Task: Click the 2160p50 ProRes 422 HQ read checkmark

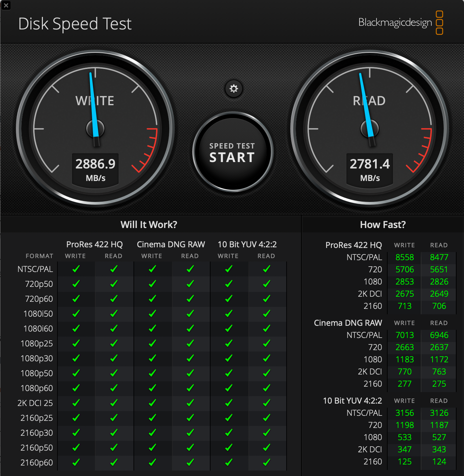Action: 114,448
